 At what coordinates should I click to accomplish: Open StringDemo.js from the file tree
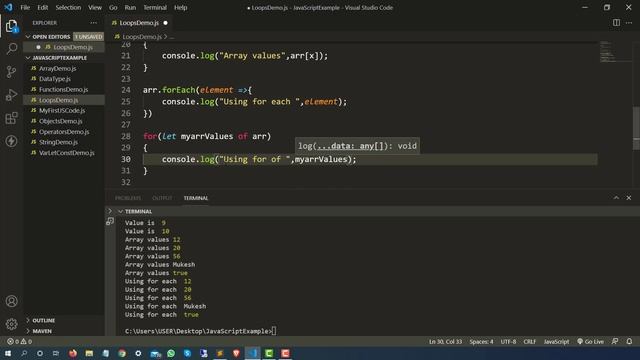(x=58, y=142)
